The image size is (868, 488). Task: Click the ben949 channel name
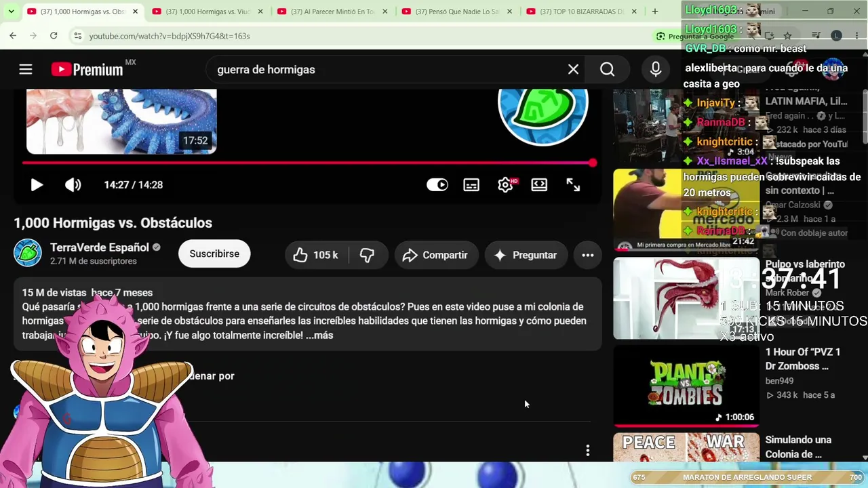[779, 381]
